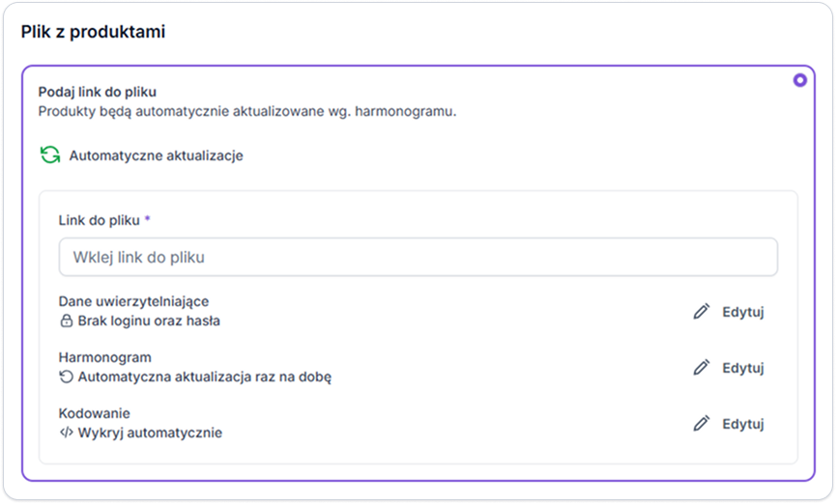
Task: Click the Plik z produktami section title
Action: point(94,32)
